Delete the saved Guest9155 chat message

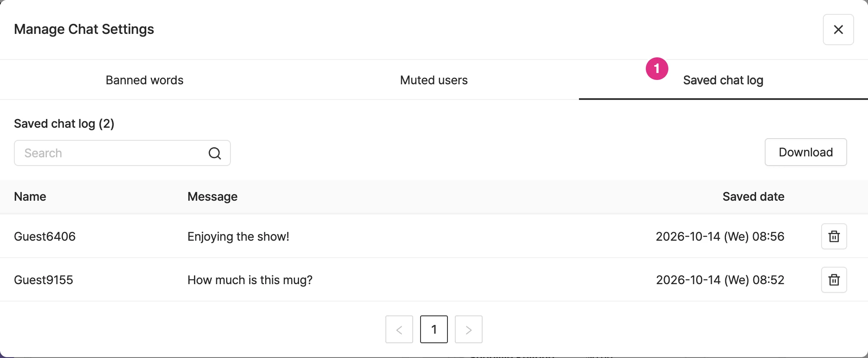(x=834, y=280)
